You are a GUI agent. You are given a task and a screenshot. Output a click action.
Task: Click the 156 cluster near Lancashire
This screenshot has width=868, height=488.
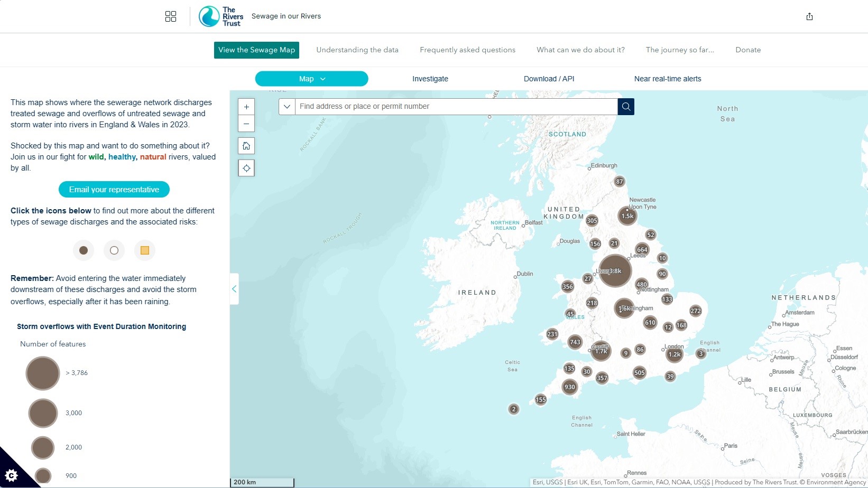[x=595, y=244]
